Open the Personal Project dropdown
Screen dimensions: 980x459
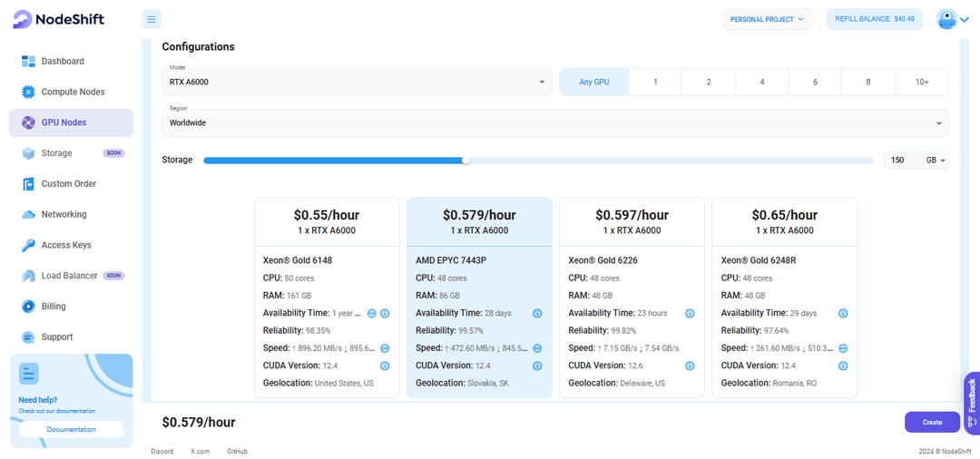point(768,19)
